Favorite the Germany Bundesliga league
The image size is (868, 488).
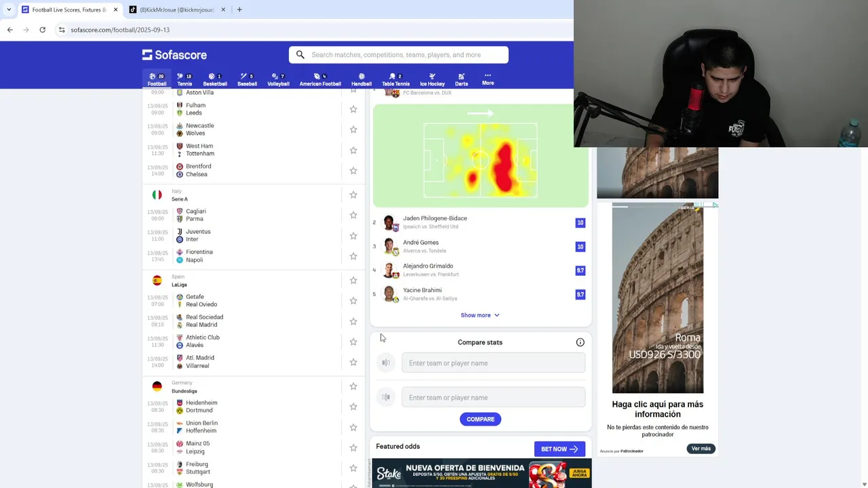(353, 386)
